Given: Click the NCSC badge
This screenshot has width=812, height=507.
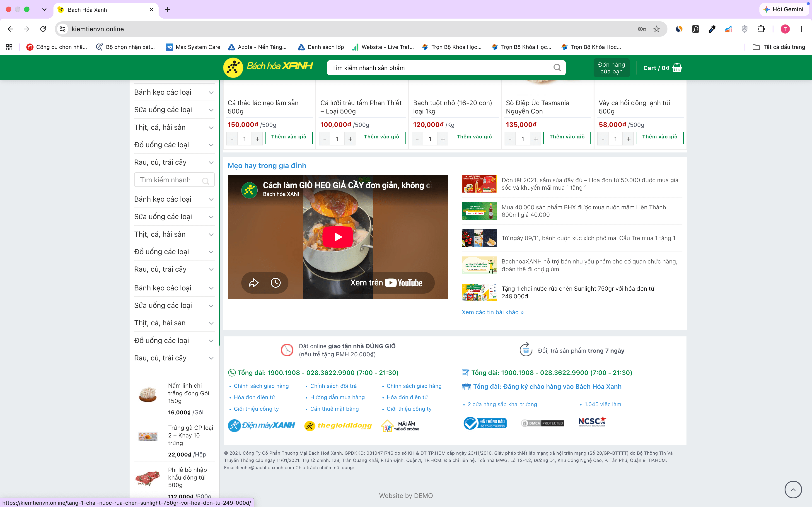Looking at the screenshot, I should (592, 422).
